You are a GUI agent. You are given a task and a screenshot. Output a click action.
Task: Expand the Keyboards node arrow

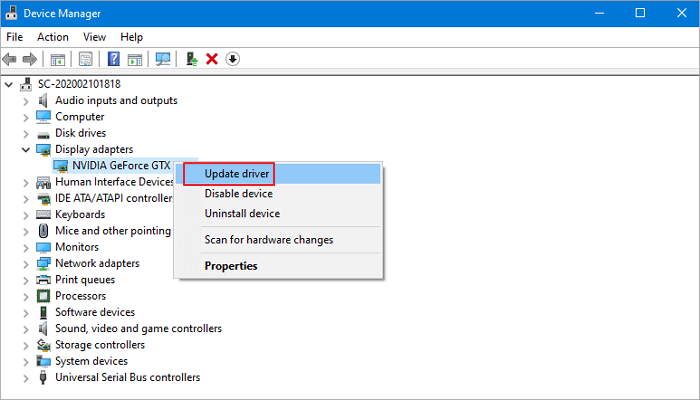click(26, 215)
